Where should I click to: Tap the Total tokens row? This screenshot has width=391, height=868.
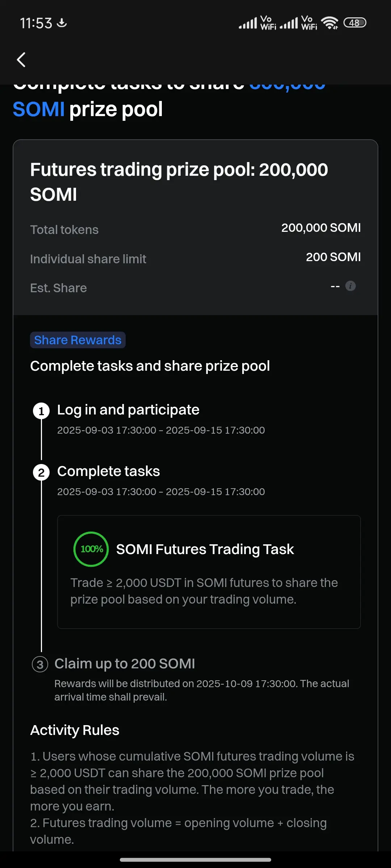pyautogui.click(x=195, y=229)
